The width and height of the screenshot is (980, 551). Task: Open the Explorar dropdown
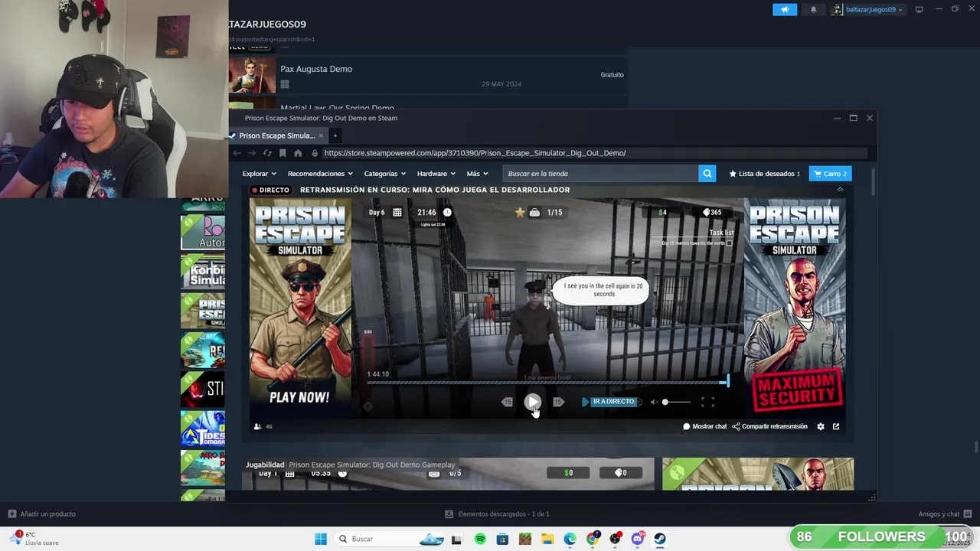pos(259,174)
